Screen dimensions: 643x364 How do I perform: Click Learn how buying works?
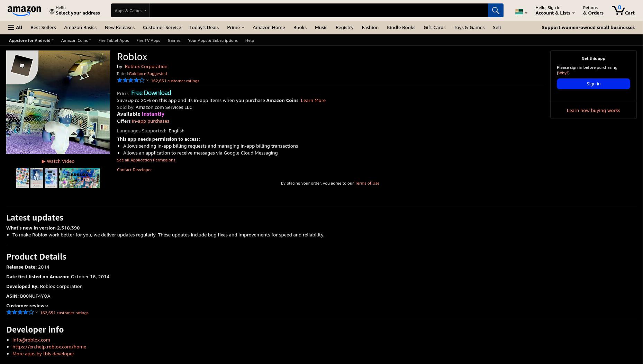point(594,110)
